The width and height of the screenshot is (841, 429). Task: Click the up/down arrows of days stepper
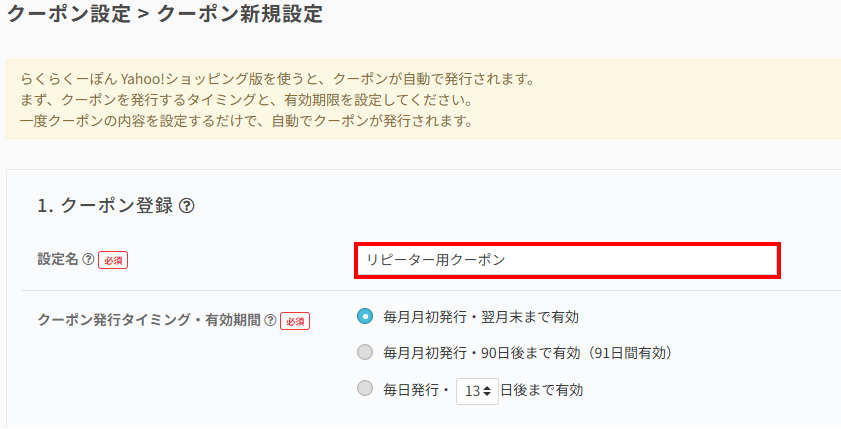tap(487, 390)
